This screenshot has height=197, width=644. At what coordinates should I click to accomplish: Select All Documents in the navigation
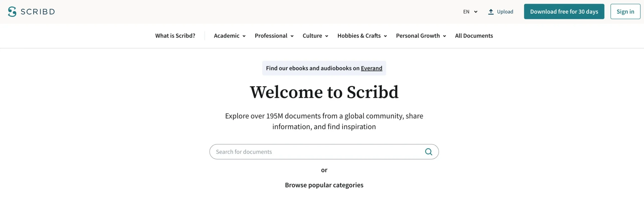tap(474, 36)
